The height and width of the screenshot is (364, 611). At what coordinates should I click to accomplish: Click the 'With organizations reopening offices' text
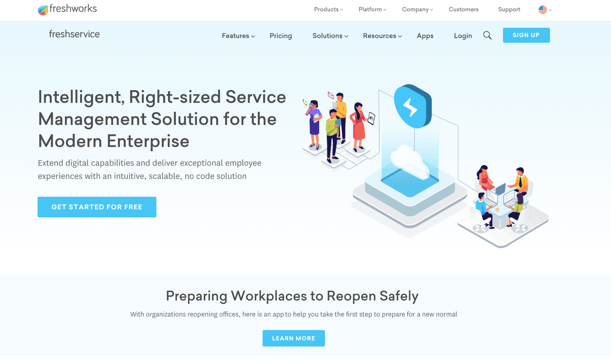(x=293, y=314)
